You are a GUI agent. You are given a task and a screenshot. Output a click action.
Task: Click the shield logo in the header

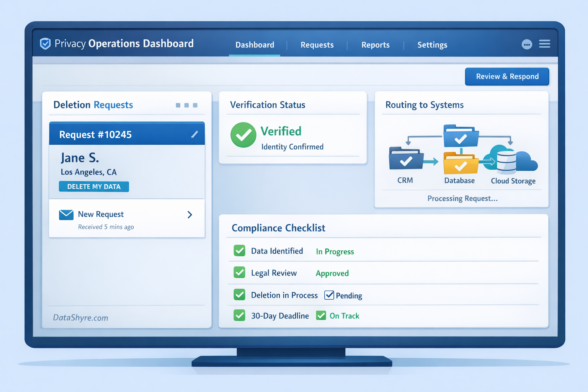click(x=45, y=44)
